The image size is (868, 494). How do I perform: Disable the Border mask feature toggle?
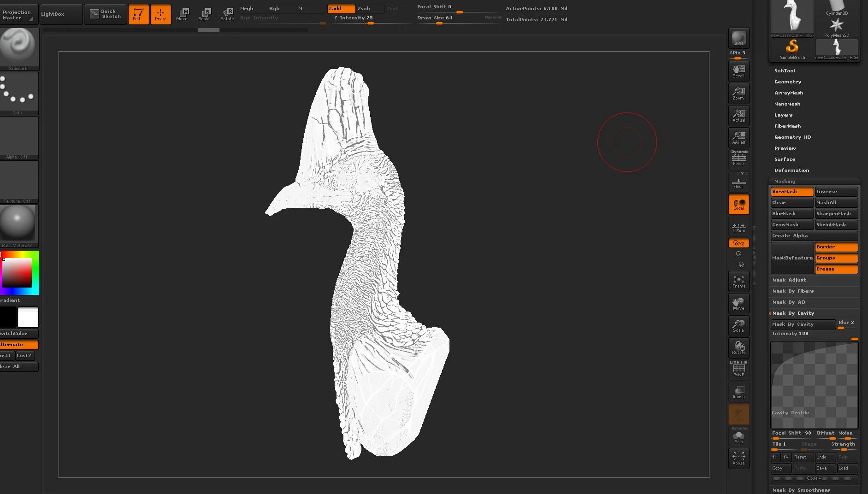pos(836,247)
